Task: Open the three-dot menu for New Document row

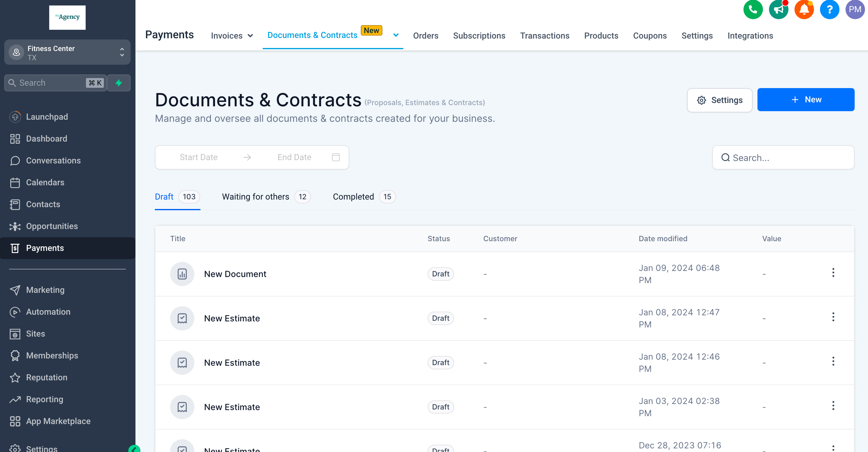Action: coord(833,273)
